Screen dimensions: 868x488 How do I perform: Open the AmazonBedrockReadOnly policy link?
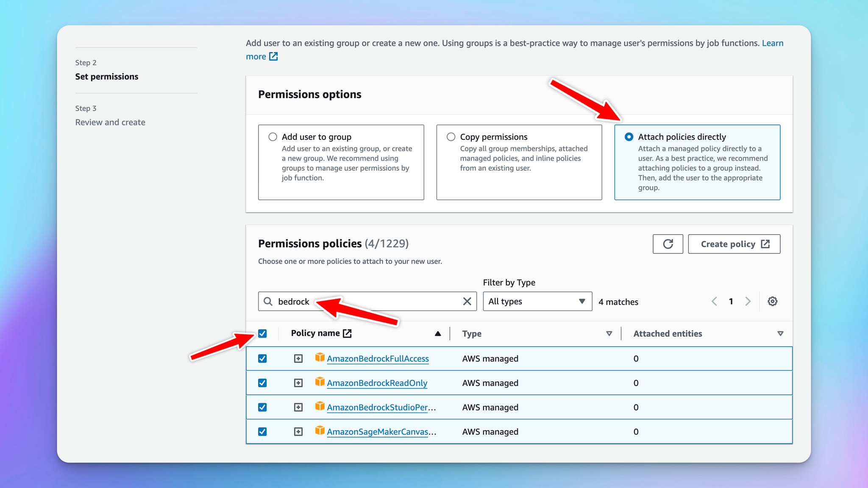click(x=377, y=383)
